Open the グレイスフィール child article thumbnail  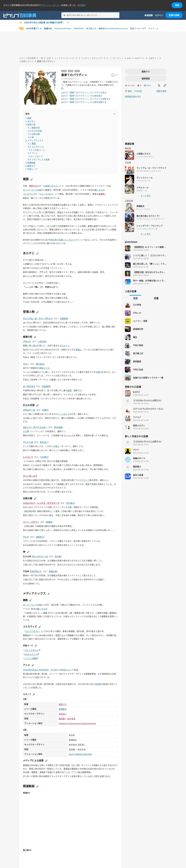tap(130, 179)
